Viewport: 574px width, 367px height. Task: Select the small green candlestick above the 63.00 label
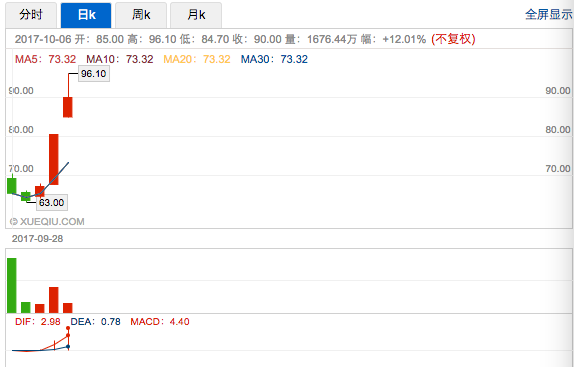[x=26, y=196]
